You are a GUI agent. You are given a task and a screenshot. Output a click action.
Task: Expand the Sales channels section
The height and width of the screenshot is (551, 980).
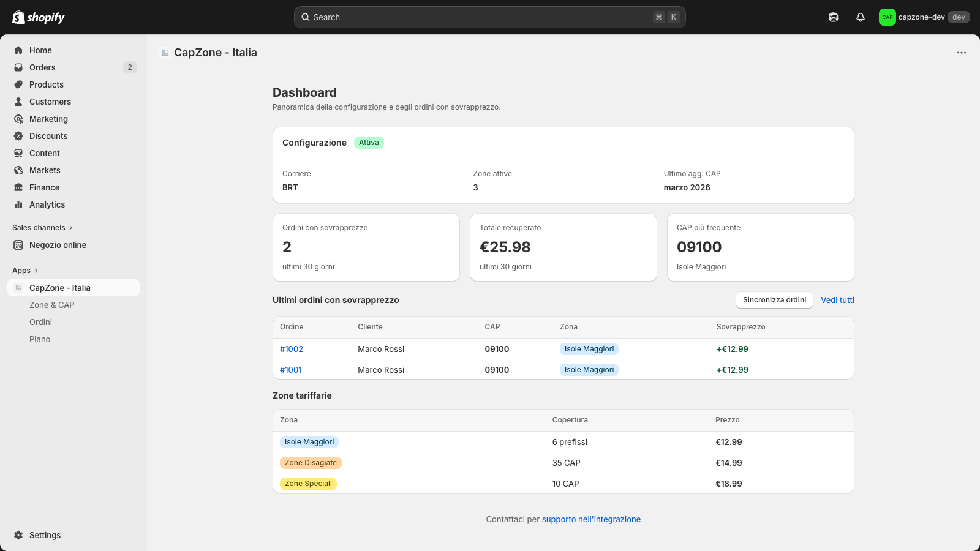[42, 228]
